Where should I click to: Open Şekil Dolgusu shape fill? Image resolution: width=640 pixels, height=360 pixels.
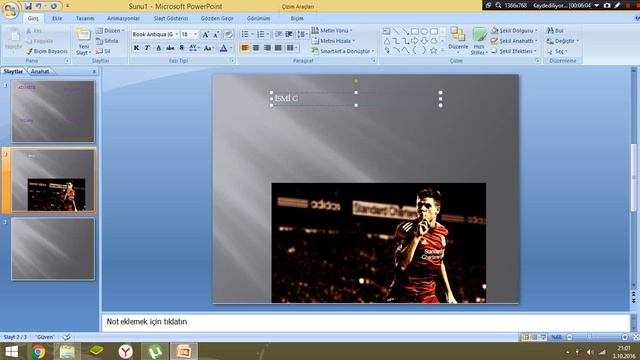(x=514, y=31)
